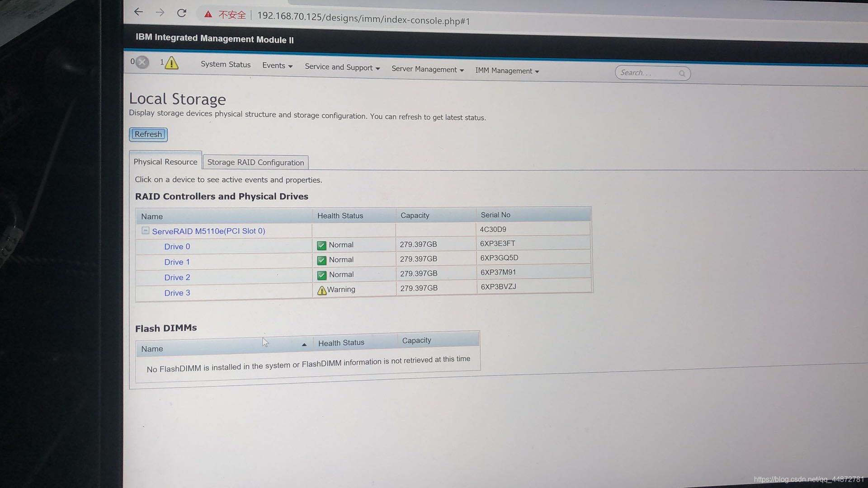Image resolution: width=868 pixels, height=488 pixels.
Task: Reload the page with refresh icon
Action: pyautogui.click(x=182, y=13)
